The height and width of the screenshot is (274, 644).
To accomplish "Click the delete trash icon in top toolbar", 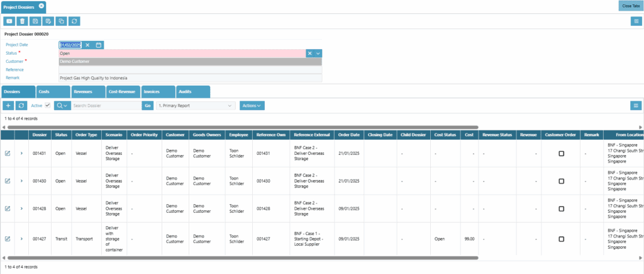I will coord(23,21).
